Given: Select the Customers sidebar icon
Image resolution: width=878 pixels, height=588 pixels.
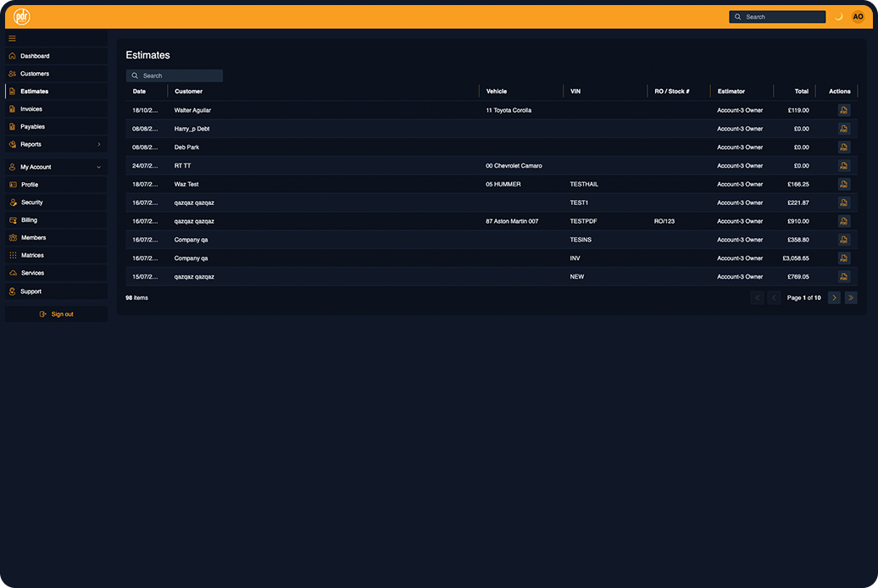Looking at the screenshot, I should (12, 74).
